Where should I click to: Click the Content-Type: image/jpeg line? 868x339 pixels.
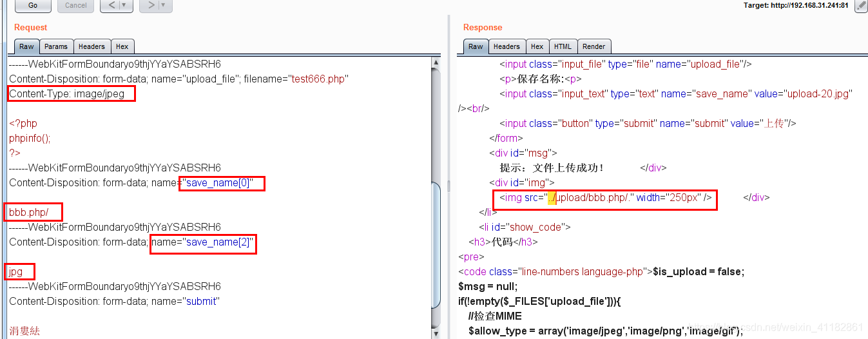tap(66, 94)
